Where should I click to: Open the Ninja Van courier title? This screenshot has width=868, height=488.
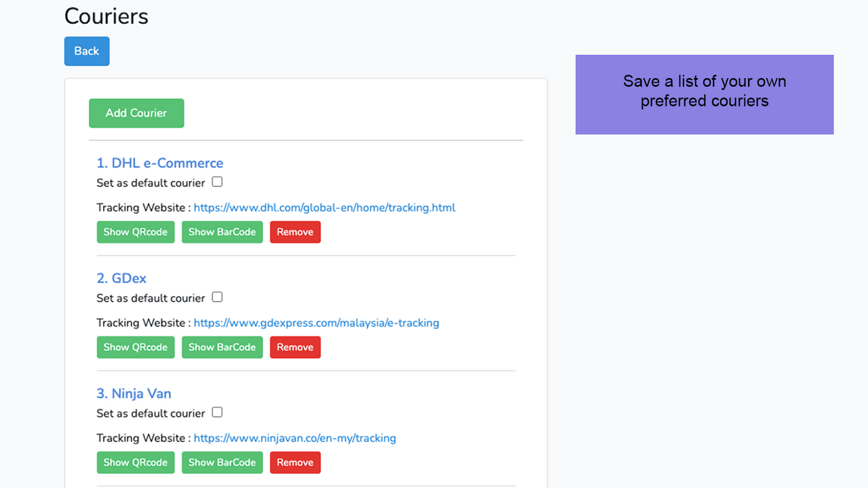click(x=134, y=393)
